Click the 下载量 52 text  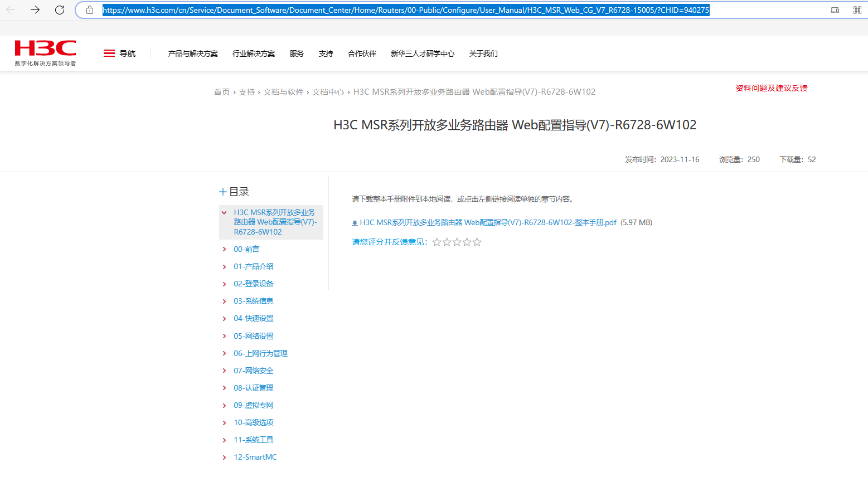[x=798, y=159]
